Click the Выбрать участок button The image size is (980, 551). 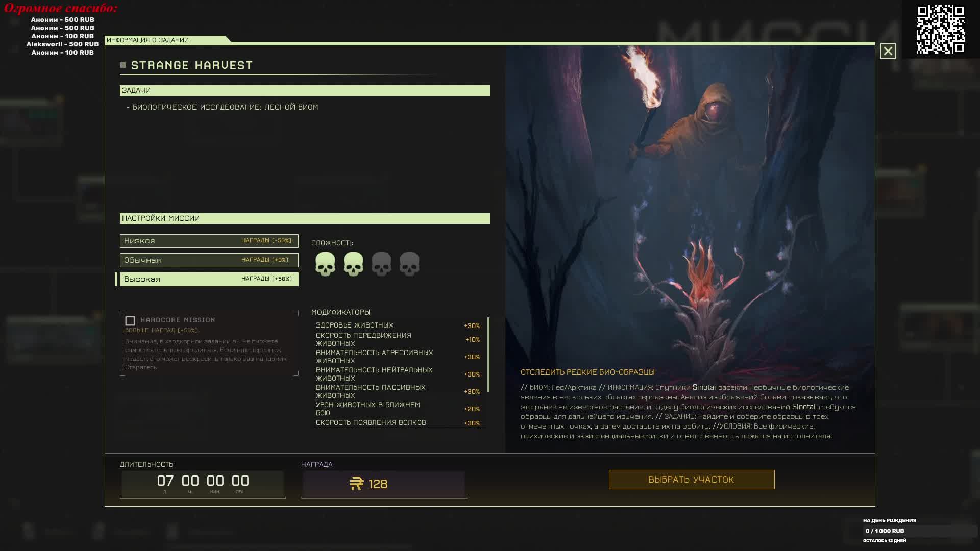pyautogui.click(x=691, y=480)
